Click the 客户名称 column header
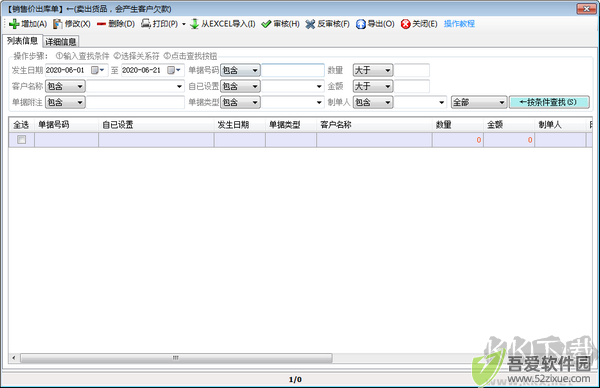600x388 pixels. click(374, 125)
